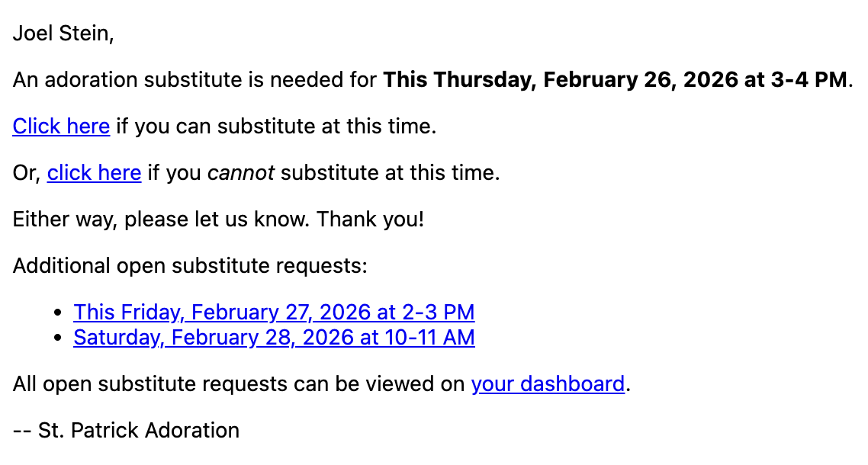868x465 pixels.
Task: Click the "-- St. Patrick Adoration" signature
Action: point(126,431)
